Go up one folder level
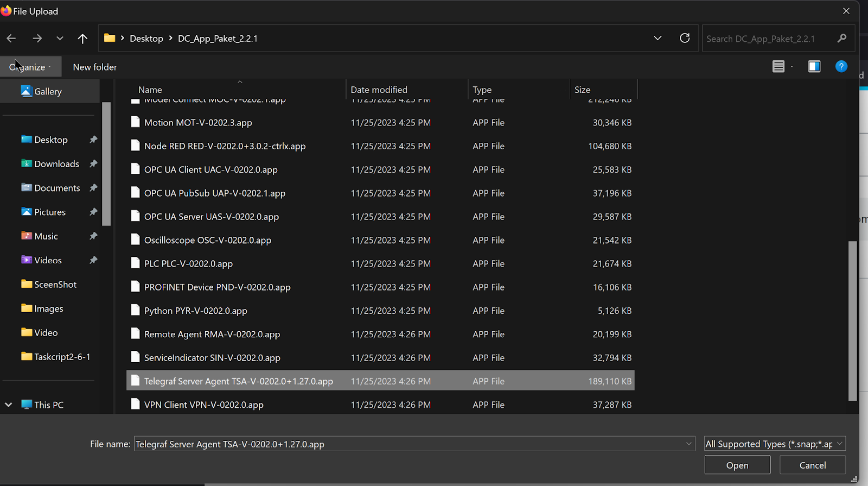Screen dimensions: 868x486 click(x=82, y=39)
